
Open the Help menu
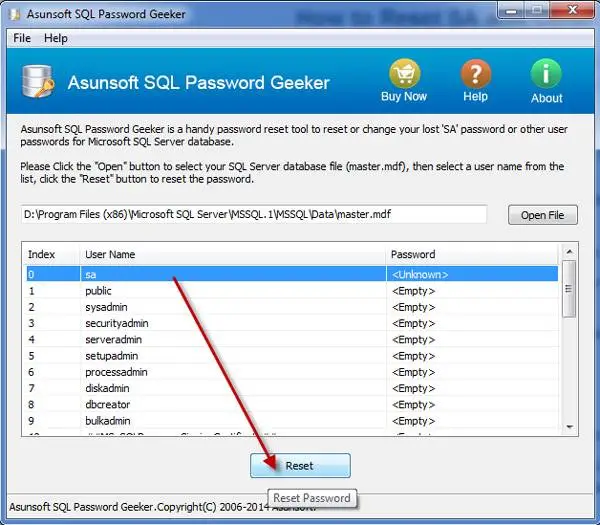pos(56,38)
